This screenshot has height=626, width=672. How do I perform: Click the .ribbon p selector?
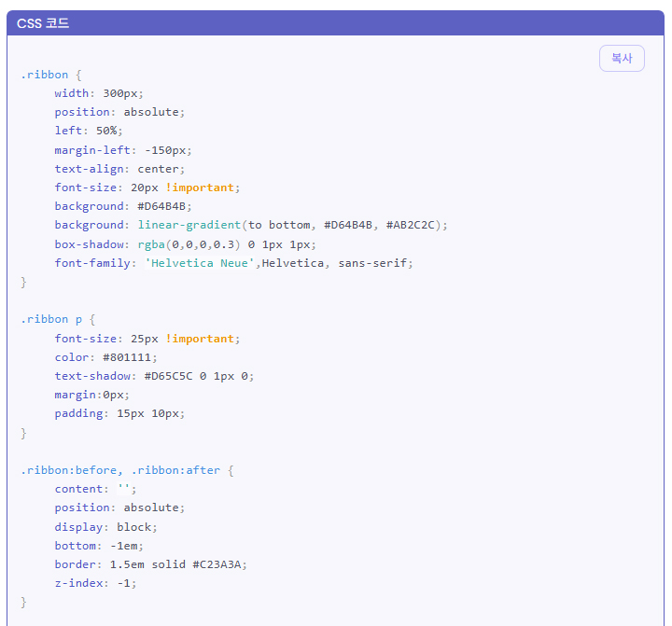point(51,319)
